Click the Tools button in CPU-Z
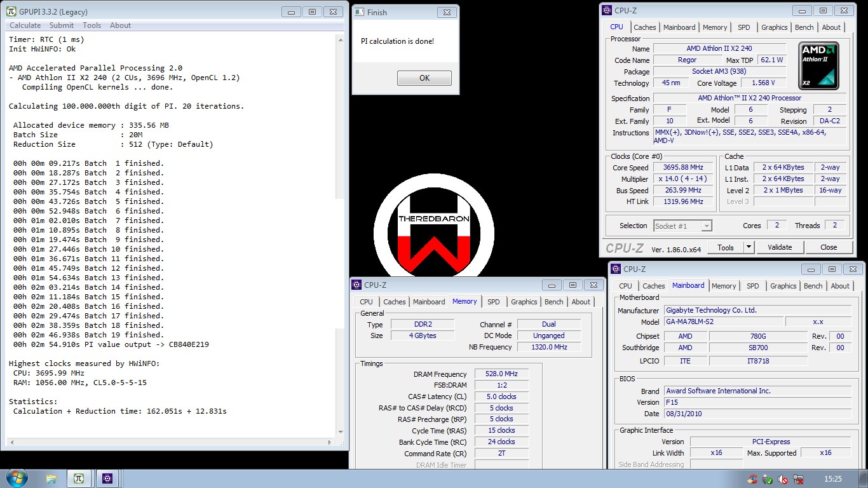The height and width of the screenshot is (488, 868). click(x=726, y=247)
